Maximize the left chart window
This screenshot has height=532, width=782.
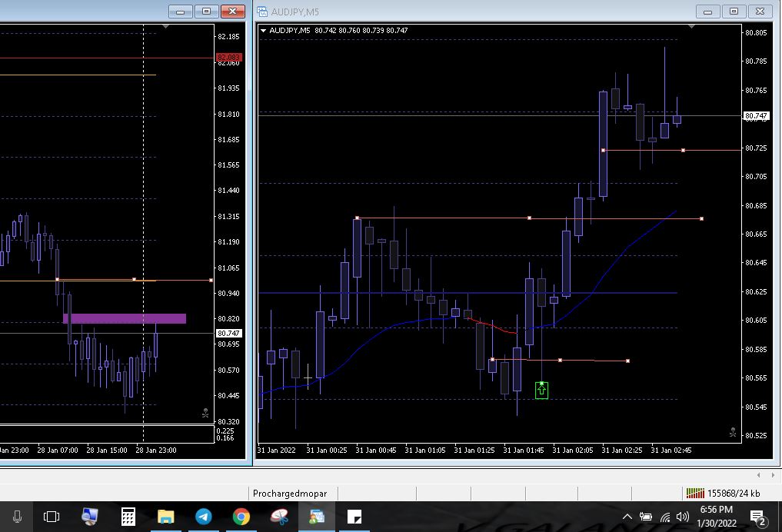207,11
